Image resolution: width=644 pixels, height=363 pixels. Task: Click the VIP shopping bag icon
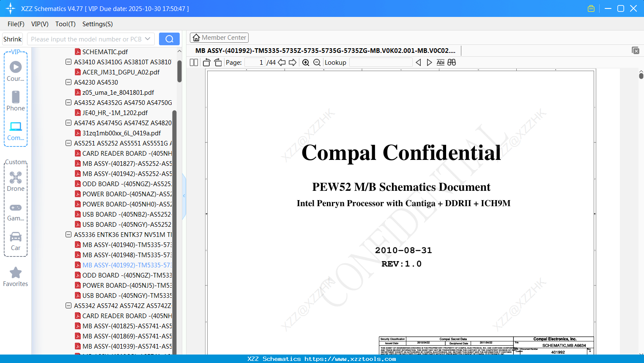(x=591, y=8)
